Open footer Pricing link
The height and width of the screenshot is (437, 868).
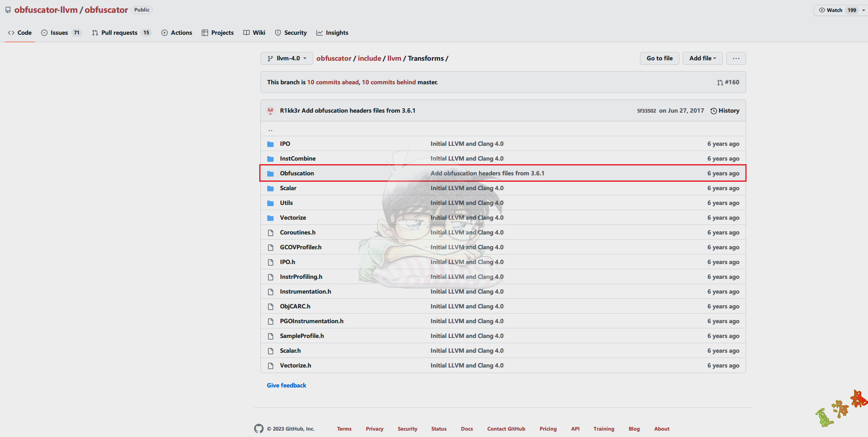click(x=548, y=429)
